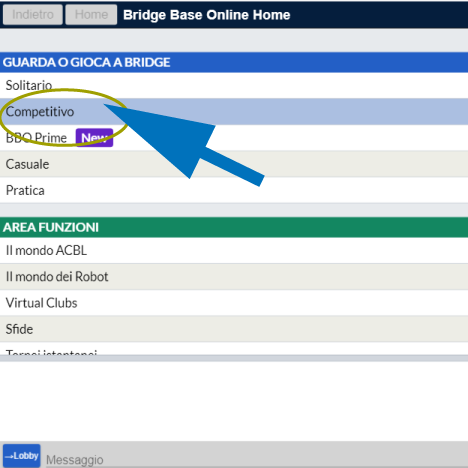Viewport: 468px width, 468px height.
Task: Select the highlighted Competitivo entry
Action: coord(234,112)
